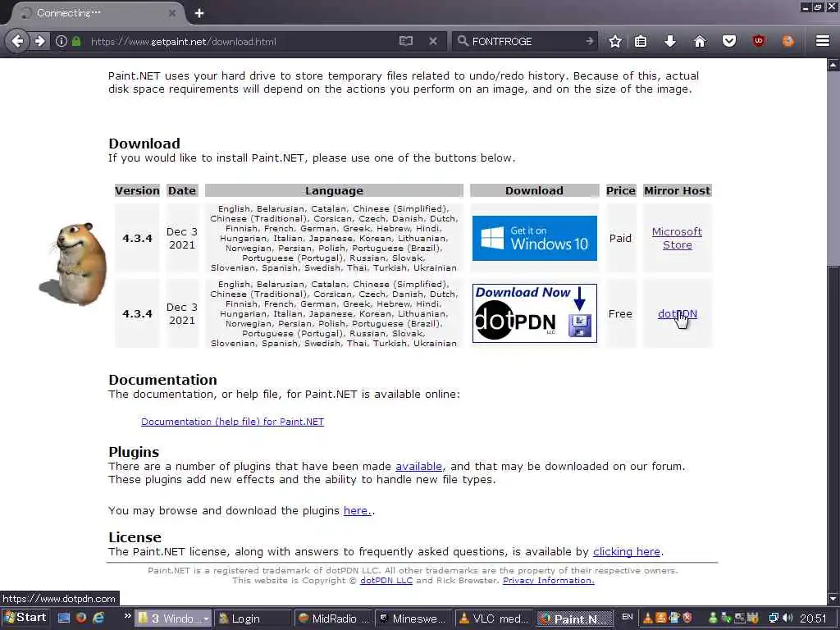
Task: Click the EN language indicator
Action: click(x=628, y=617)
